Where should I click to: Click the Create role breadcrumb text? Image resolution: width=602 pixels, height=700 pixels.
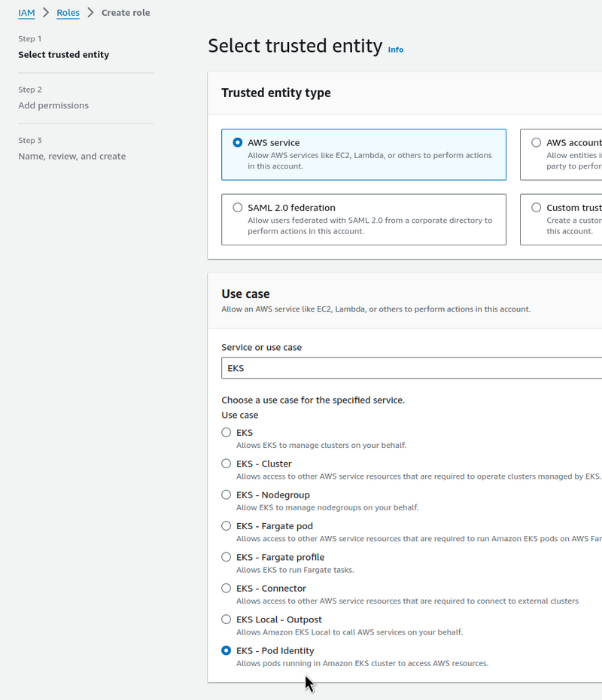pyautogui.click(x=126, y=13)
